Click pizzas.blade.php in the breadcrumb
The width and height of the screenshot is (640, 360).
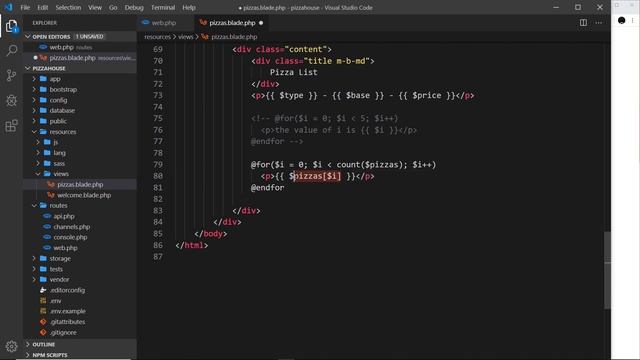tap(234, 37)
